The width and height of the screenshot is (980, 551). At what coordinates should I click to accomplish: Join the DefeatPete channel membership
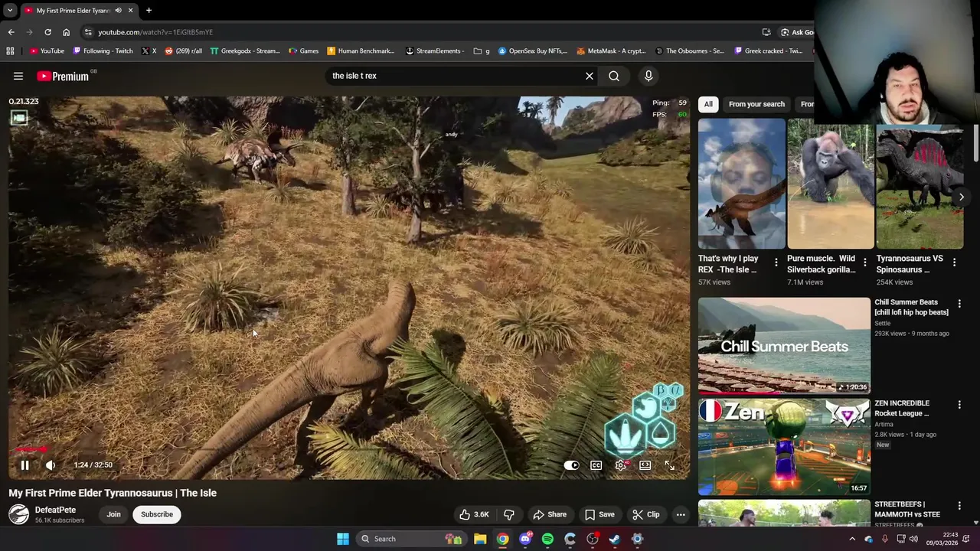[x=113, y=514]
